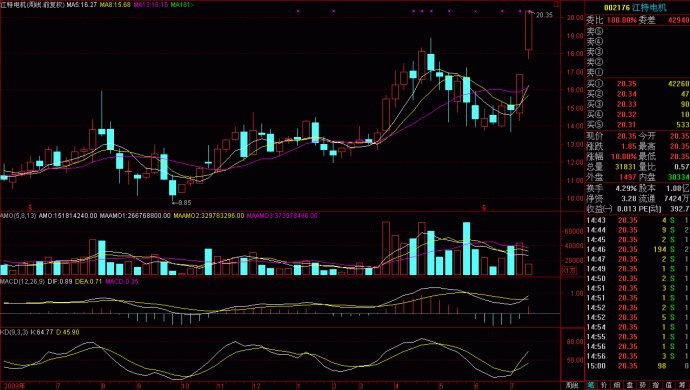The image size is (690, 390).
Task: Click the X1万 volume unit label
Action: 568,271
